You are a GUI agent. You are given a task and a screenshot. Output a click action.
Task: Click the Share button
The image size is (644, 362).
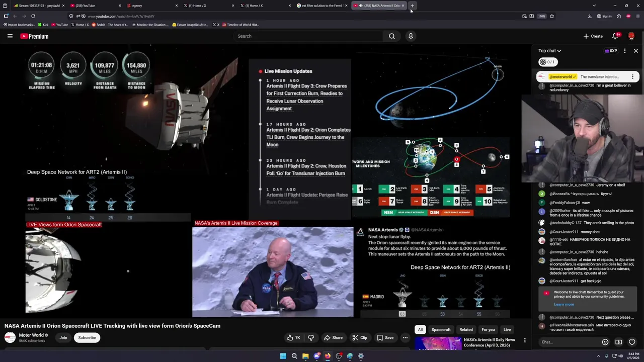(333, 338)
